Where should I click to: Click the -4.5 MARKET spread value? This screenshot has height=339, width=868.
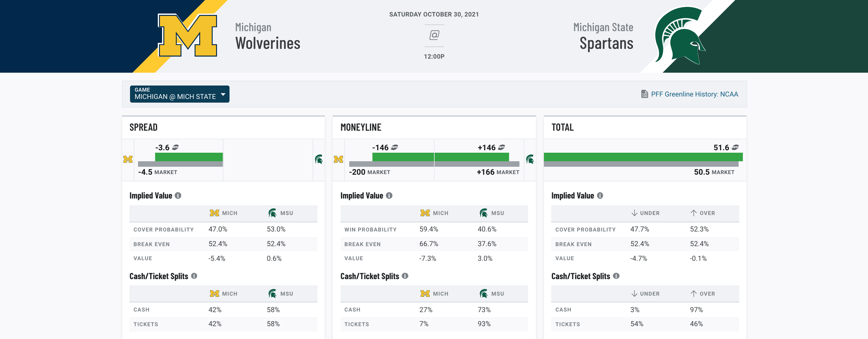[158, 172]
